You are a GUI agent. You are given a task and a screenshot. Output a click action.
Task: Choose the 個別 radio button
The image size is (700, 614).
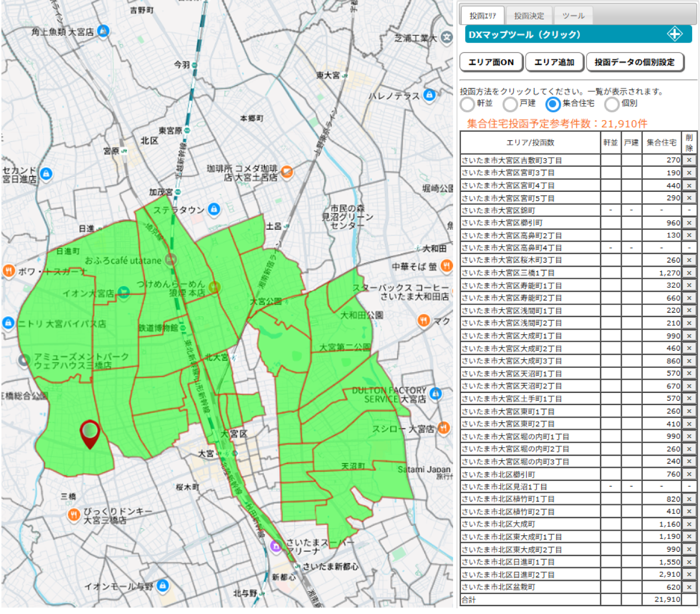tap(612, 104)
